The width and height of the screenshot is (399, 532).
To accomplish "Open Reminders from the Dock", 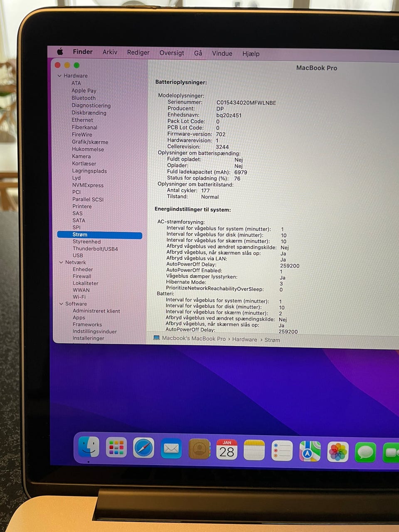I will [x=282, y=451].
